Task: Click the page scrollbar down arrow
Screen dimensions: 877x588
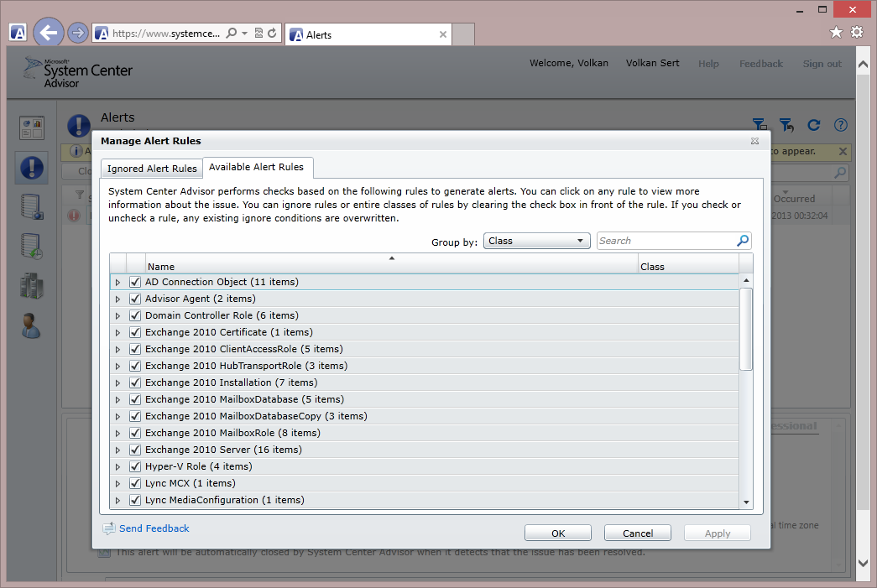Action: (863, 563)
